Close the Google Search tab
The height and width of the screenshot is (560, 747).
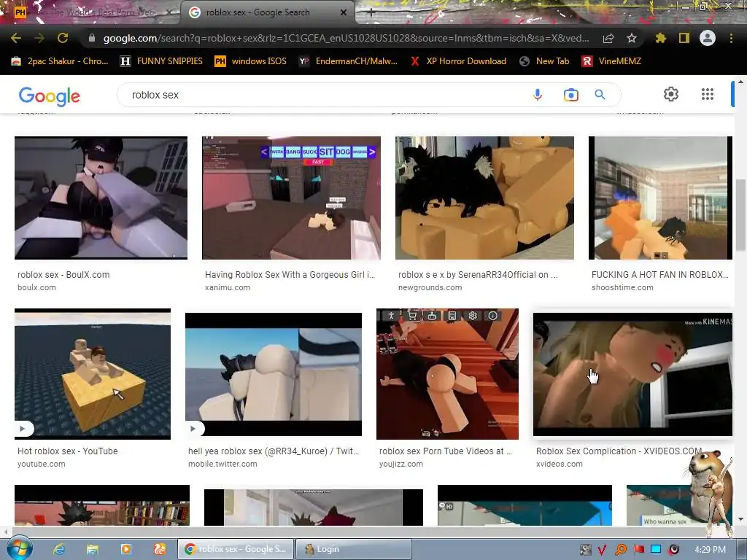pyautogui.click(x=344, y=13)
